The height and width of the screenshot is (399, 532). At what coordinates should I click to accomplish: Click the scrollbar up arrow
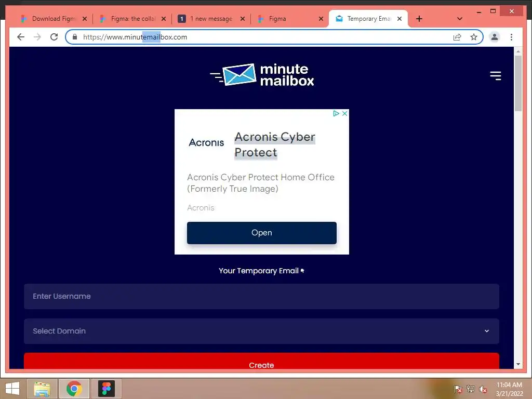[518, 51]
